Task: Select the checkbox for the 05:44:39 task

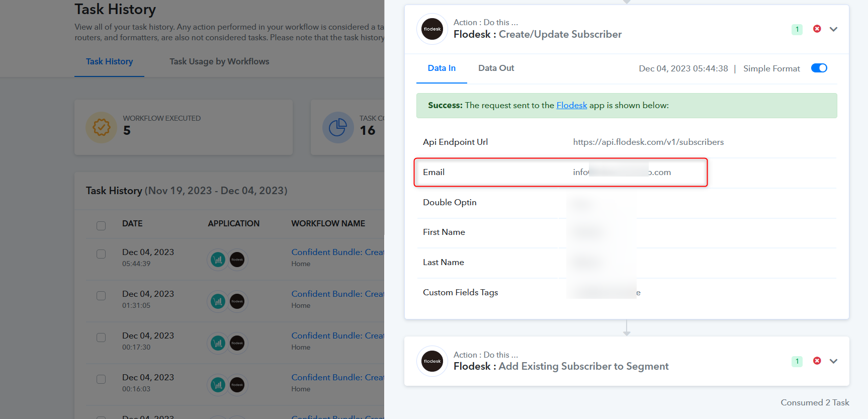Action: click(x=101, y=254)
